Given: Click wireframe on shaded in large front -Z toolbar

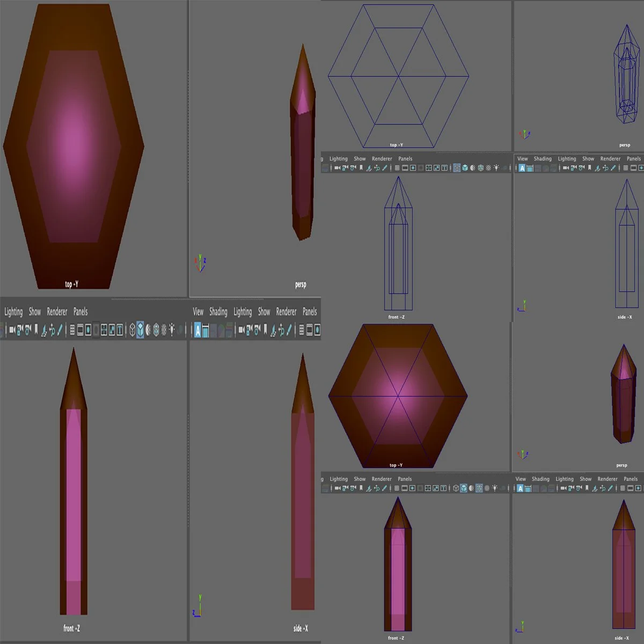Looking at the screenshot, I should (156, 330).
